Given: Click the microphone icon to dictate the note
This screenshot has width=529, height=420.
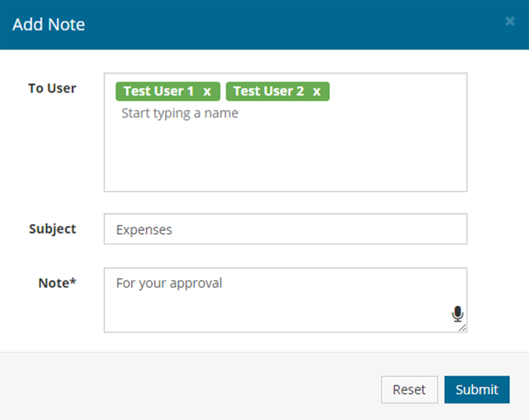Looking at the screenshot, I should pos(458,314).
